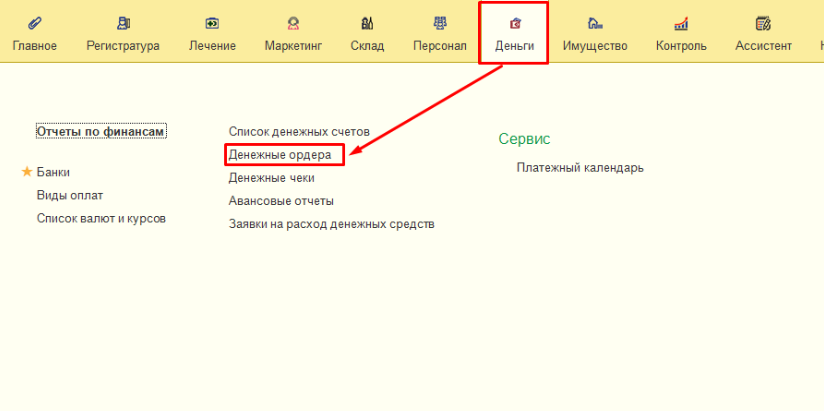The width and height of the screenshot is (824, 411).
Task: Click the Имущество section icon
Action: point(594,23)
